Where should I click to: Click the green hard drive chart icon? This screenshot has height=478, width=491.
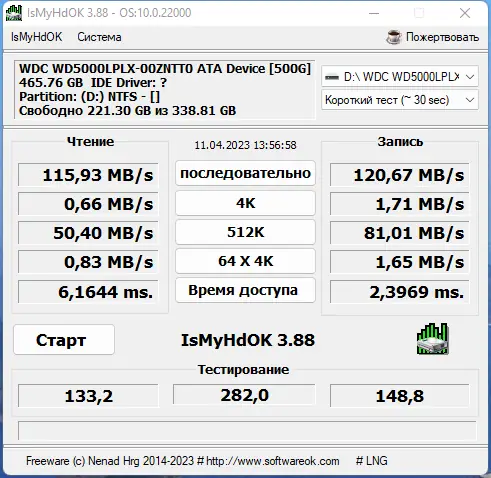pos(432,339)
